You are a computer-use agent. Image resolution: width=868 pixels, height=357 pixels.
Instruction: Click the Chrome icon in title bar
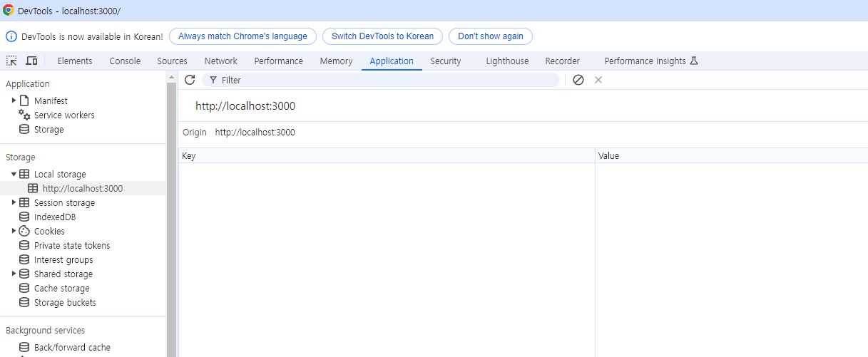pos(9,10)
